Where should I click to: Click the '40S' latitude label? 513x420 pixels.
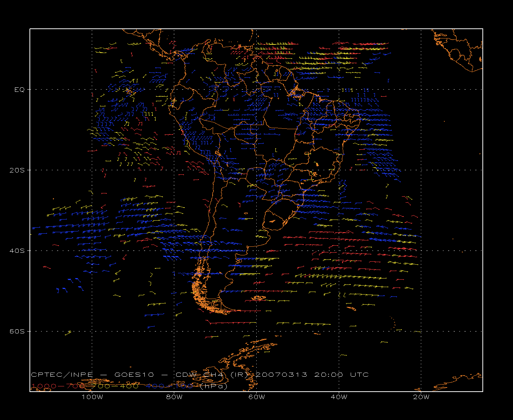(x=17, y=251)
